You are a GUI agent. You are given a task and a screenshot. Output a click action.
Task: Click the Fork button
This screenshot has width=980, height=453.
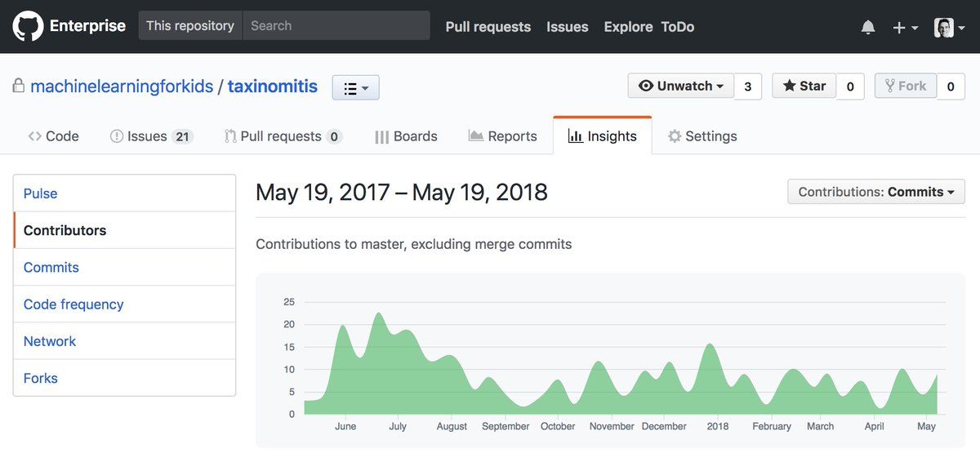coord(905,86)
